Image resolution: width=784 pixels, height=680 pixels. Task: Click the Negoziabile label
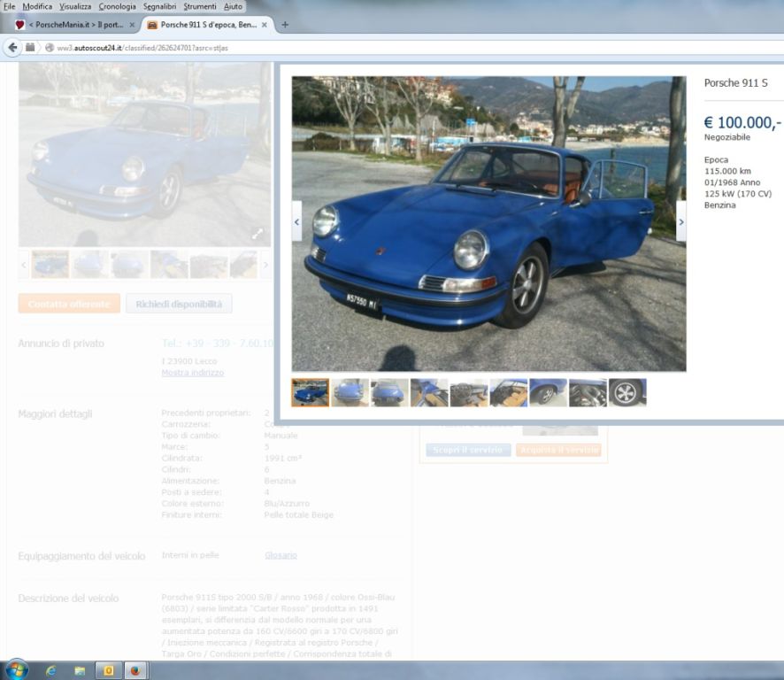[x=727, y=137]
